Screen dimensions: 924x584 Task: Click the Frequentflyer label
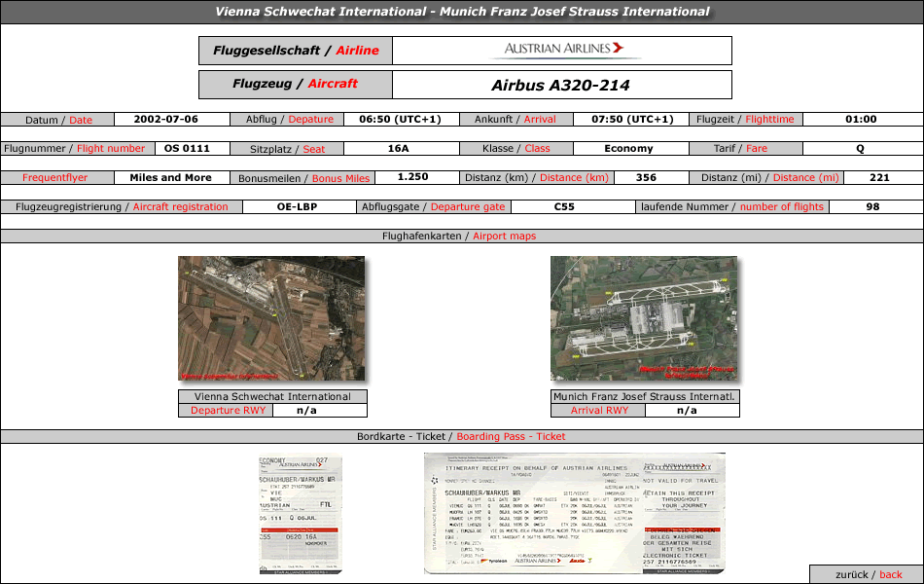(x=54, y=177)
